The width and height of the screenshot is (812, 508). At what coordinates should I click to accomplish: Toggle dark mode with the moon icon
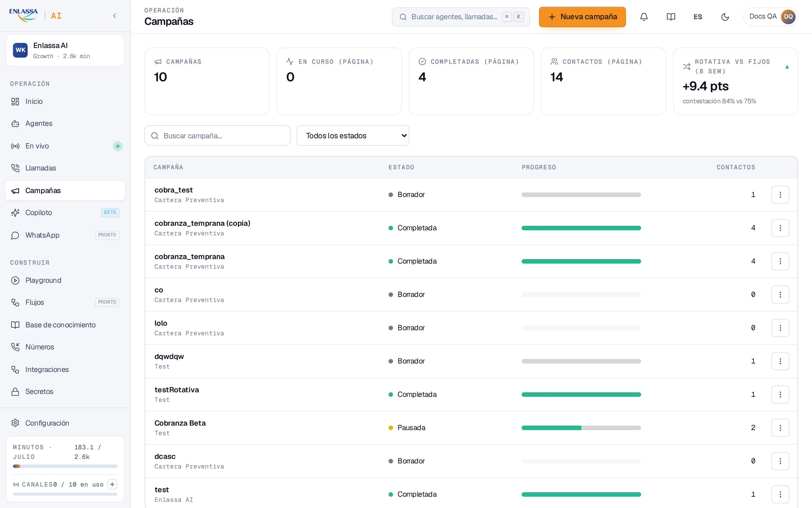click(725, 17)
